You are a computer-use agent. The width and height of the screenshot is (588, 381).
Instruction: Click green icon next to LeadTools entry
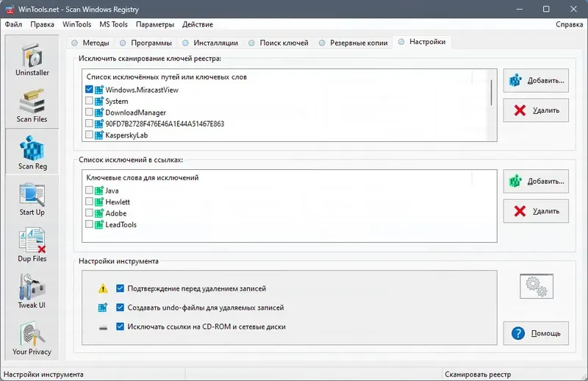[99, 224]
